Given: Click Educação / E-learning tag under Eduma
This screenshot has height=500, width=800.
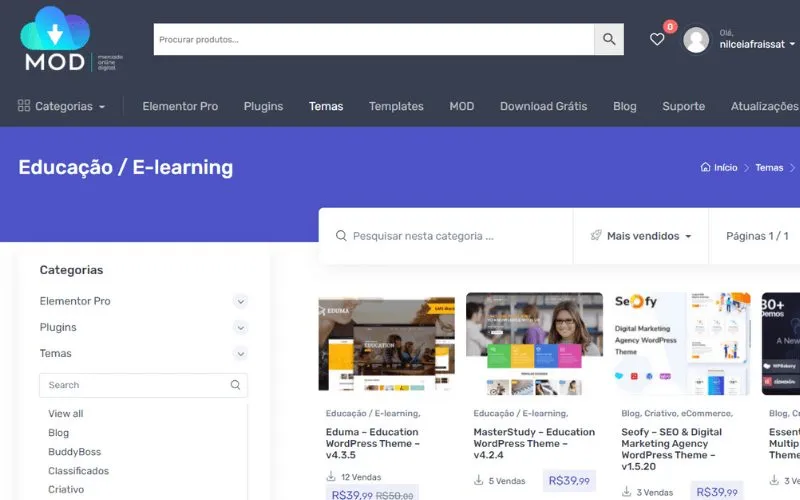Looking at the screenshot, I should (x=373, y=413).
